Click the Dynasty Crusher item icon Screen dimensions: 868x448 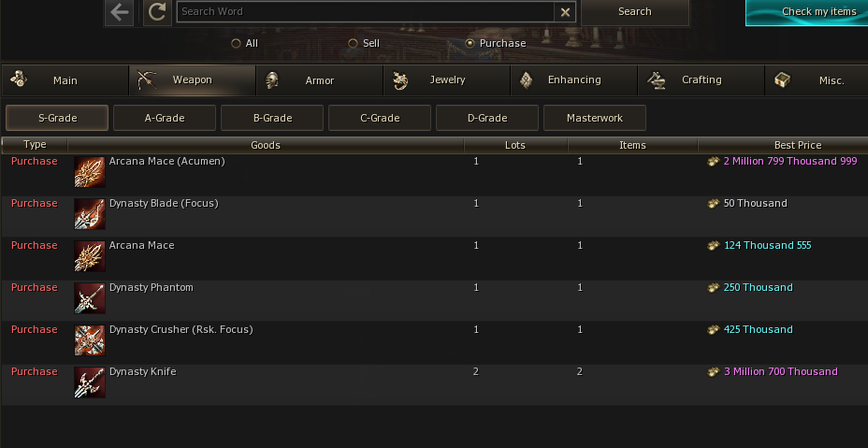(90, 340)
